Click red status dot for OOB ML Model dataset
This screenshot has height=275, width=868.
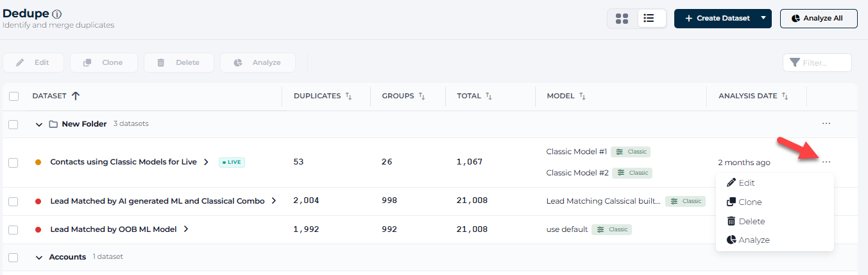click(x=38, y=229)
